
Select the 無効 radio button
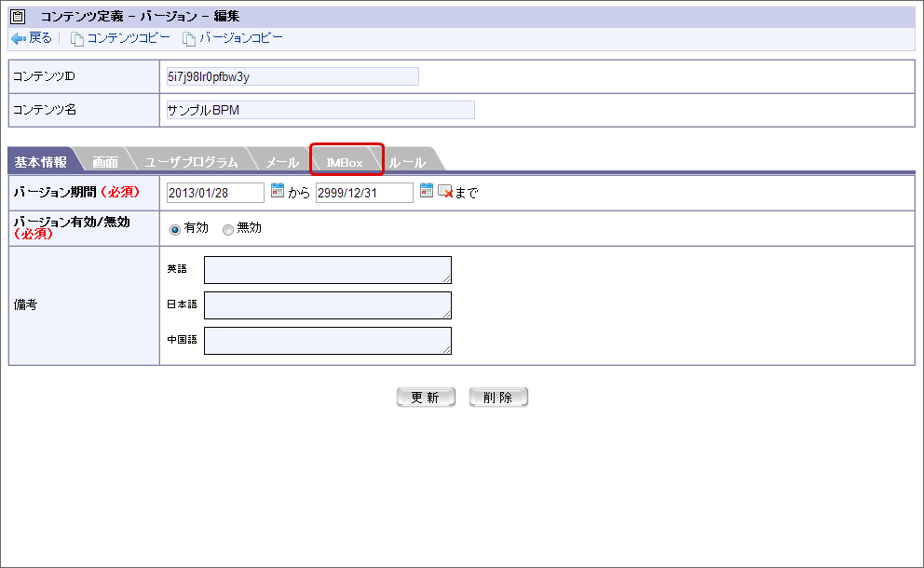228,230
